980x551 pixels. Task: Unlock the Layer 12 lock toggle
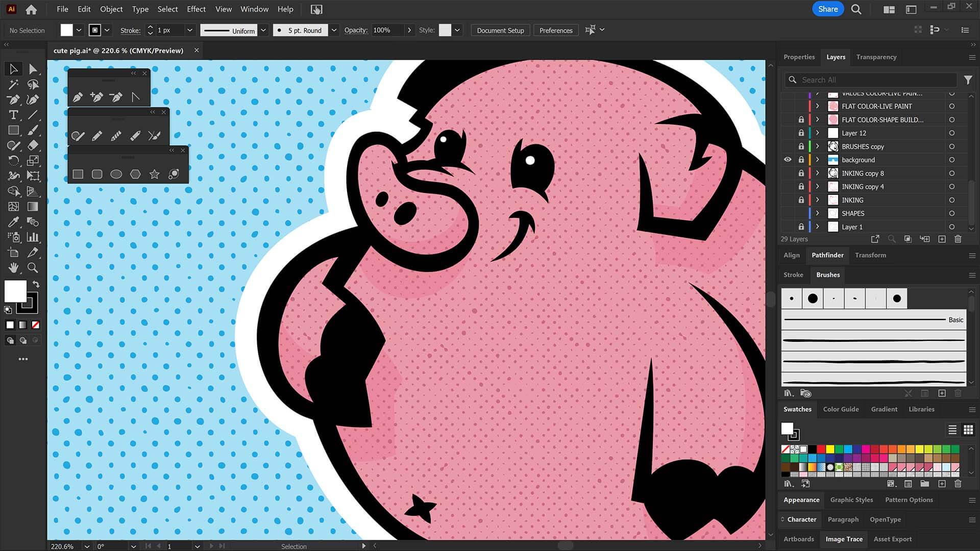tap(801, 133)
